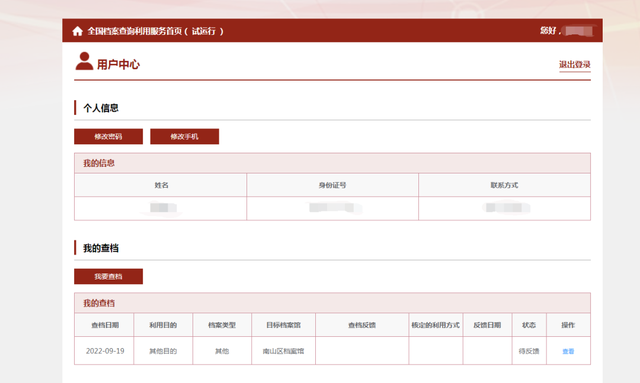640x383 pixels.
Task: Click the user avatar icon beside 用户中心
Action: (84, 61)
